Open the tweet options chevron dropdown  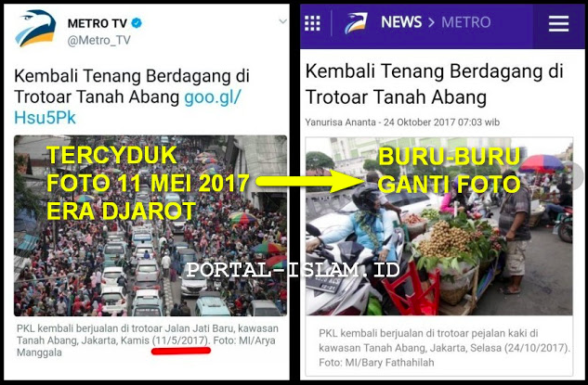(x=282, y=21)
